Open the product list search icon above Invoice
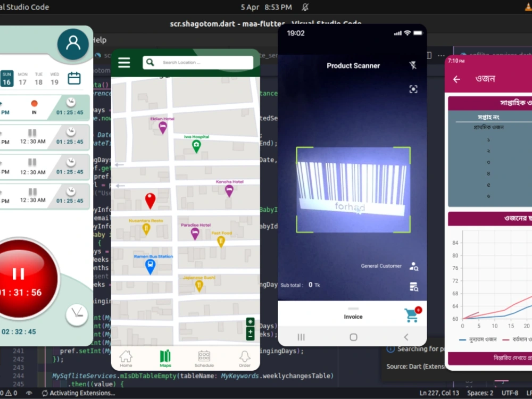This screenshot has height=399, width=532. tap(414, 286)
